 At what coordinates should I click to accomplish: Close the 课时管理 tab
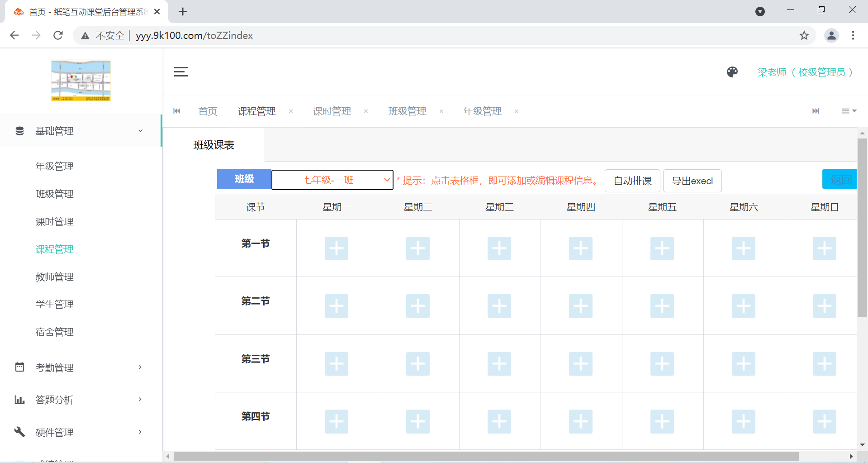(366, 111)
